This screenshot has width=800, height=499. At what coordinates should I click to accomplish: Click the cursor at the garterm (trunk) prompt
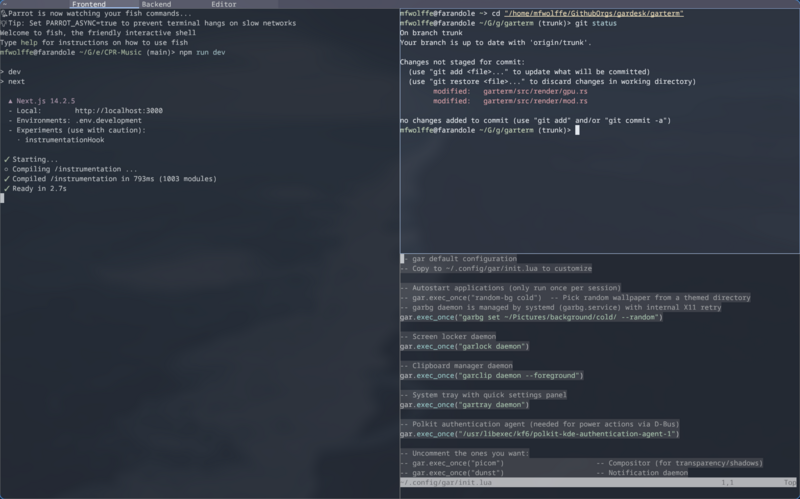point(577,130)
